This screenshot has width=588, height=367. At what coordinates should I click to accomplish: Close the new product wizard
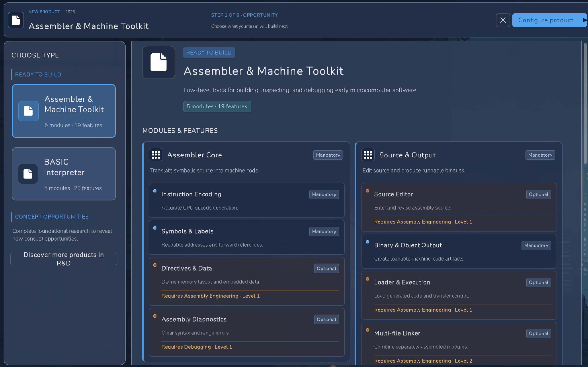(503, 20)
